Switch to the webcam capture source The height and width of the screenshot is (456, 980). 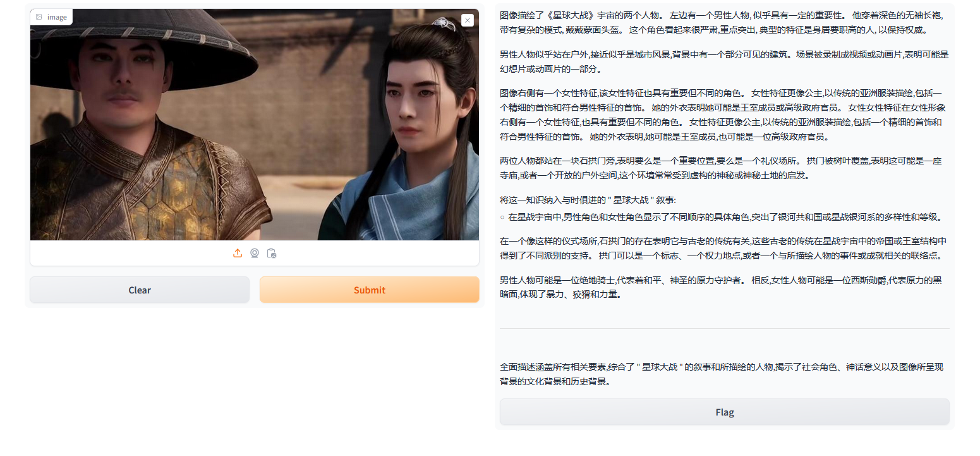(255, 253)
